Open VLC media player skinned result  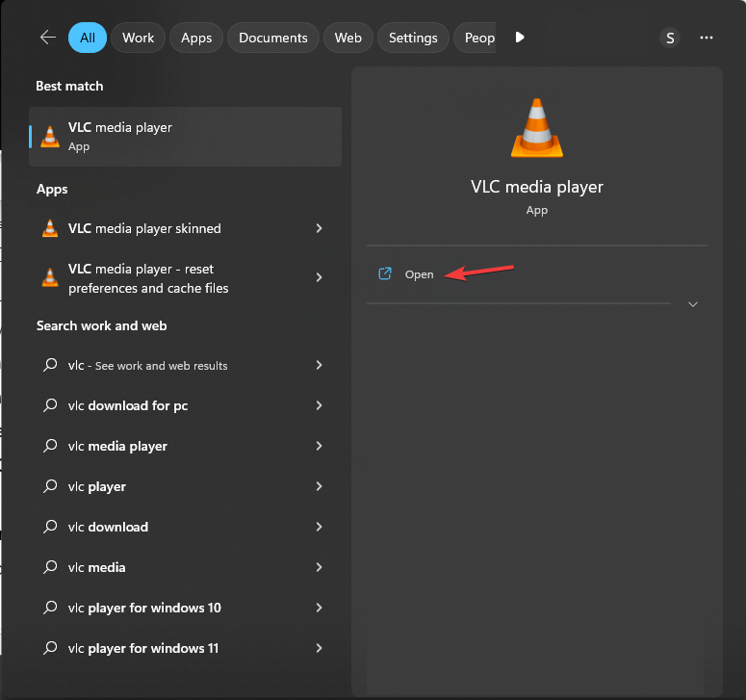pos(185,228)
